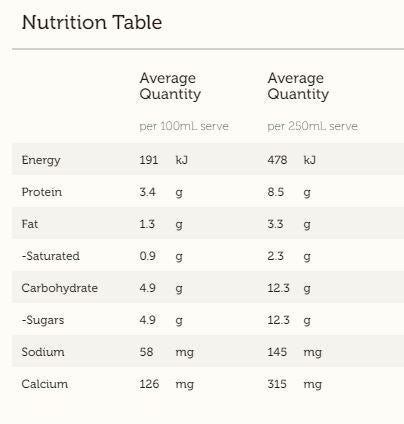Select the 0.9 g saturated fat value
This screenshot has width=404, height=424.
point(161,256)
